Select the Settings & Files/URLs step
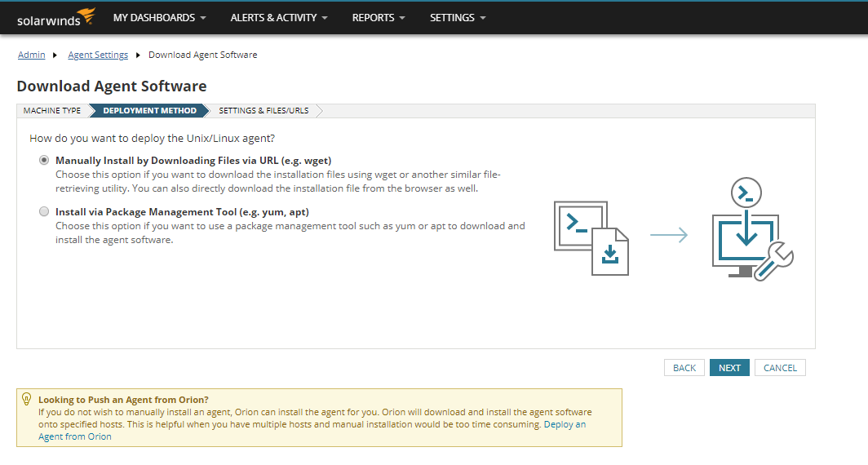Screen dimensions: 868x465 263,111
